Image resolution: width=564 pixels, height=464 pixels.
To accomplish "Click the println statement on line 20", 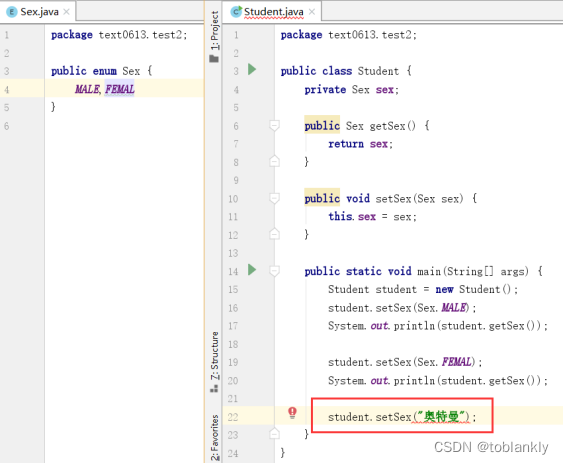I will click(438, 381).
